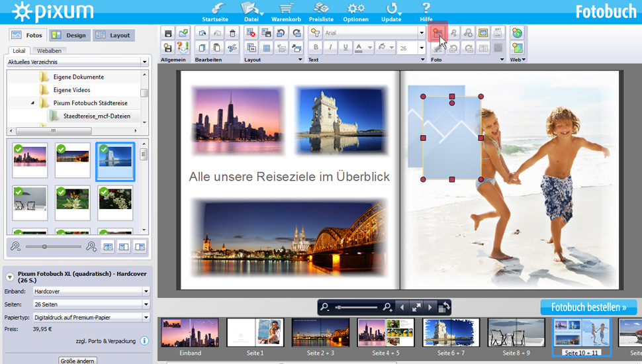Screen dimensions: 642x364
Task: Click the undo arrow icon in Bearbeiten
Action: click(x=201, y=33)
